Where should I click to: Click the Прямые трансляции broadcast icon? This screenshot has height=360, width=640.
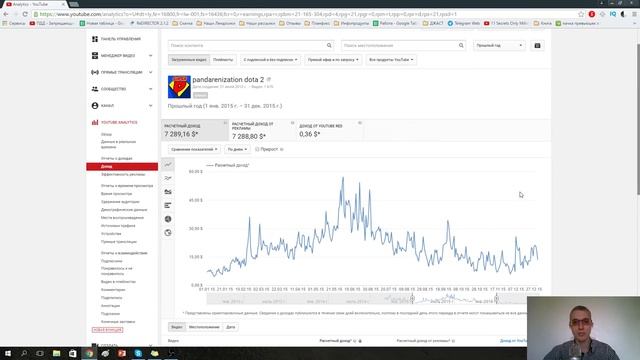pos(95,72)
